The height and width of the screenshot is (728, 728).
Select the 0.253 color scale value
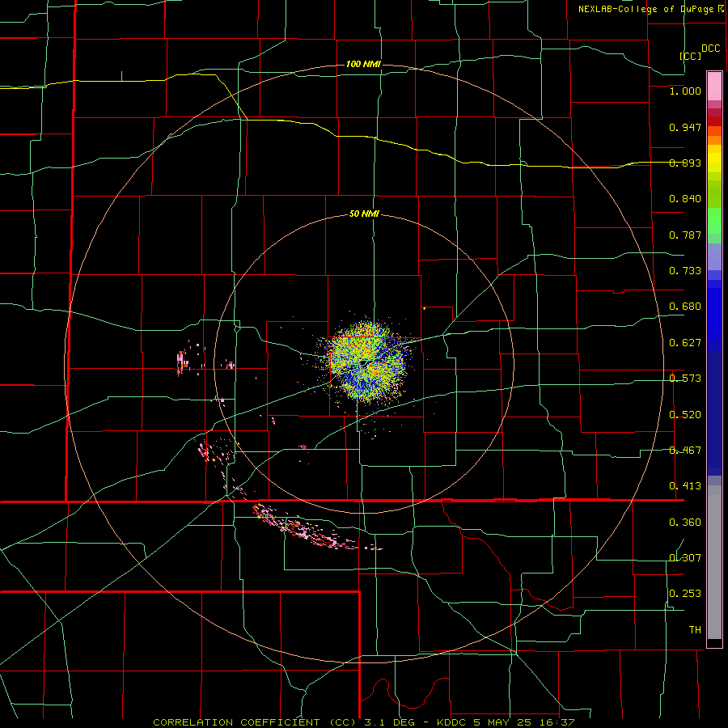(x=685, y=594)
